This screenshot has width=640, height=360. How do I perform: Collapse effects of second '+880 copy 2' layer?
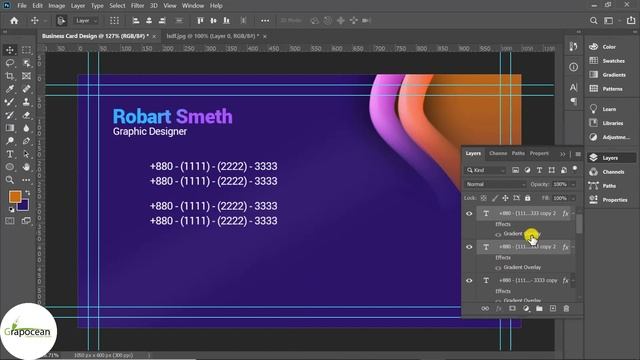click(573, 247)
